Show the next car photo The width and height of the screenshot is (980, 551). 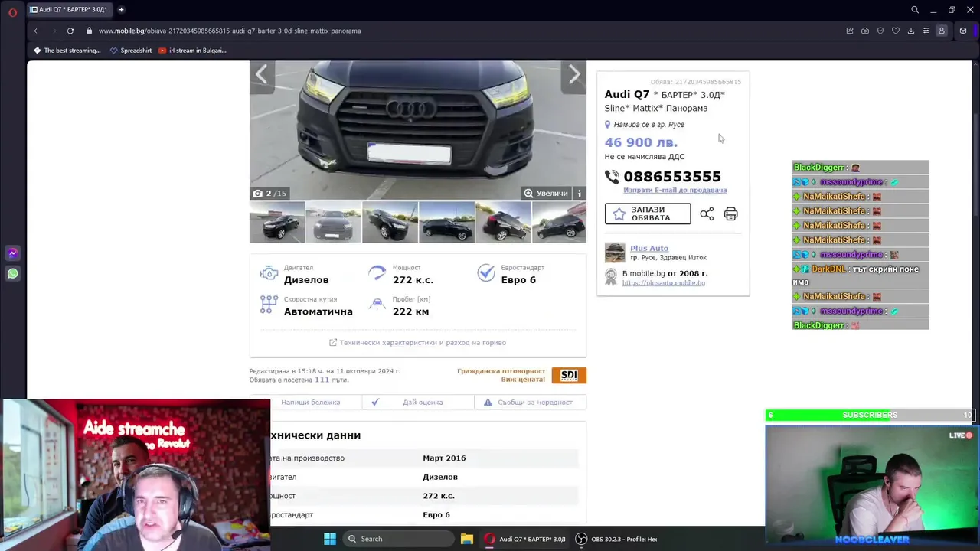[574, 75]
